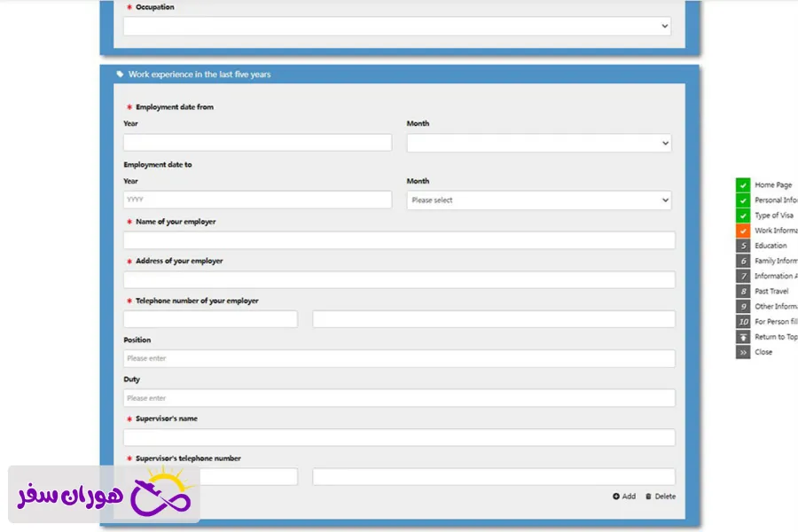Screen dimensions: 798x532
Task: Select the step 8 Past Travel icon
Action: 743,291
